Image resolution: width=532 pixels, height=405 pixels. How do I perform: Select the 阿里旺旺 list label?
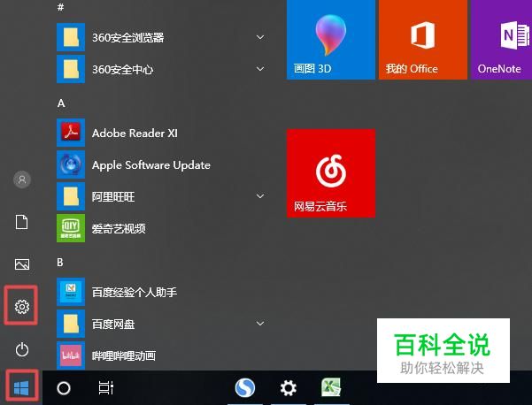pyautogui.click(x=113, y=196)
